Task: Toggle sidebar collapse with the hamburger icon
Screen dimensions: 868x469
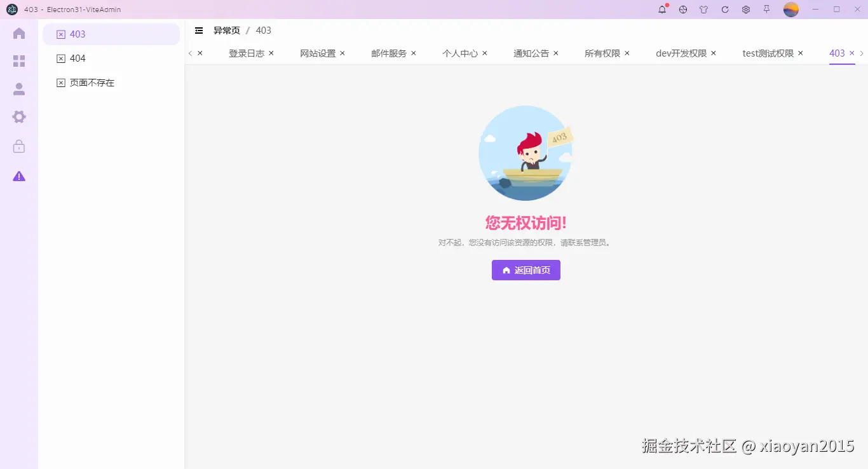Action: pos(199,30)
